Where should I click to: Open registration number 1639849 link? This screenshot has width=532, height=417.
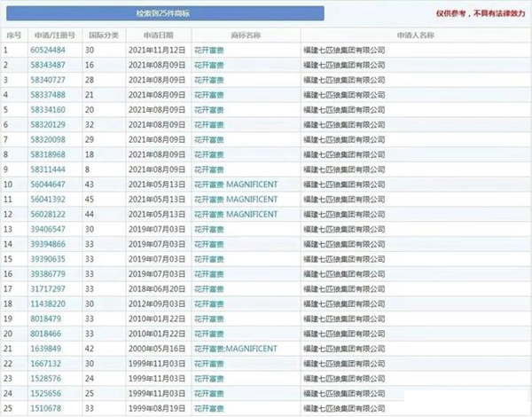coord(45,349)
